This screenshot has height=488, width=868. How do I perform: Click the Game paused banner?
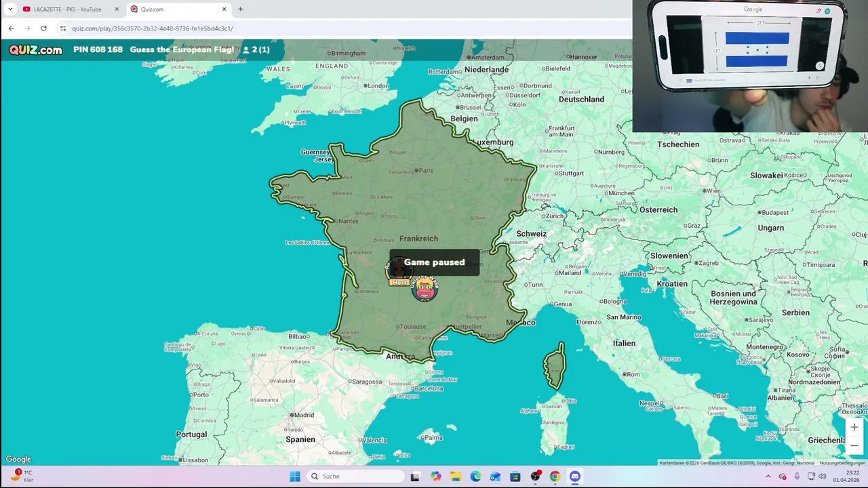434,262
